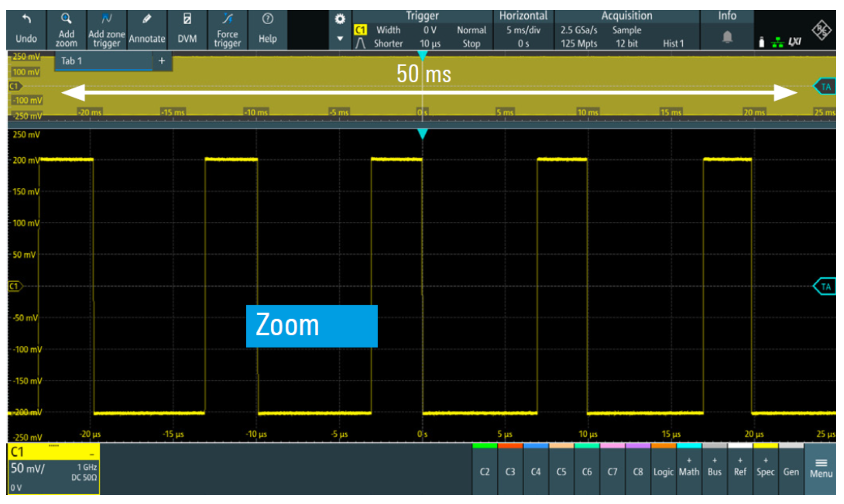Viewport: 844px width, 504px height.
Task: Open the Help question mark icon
Action: 267,19
